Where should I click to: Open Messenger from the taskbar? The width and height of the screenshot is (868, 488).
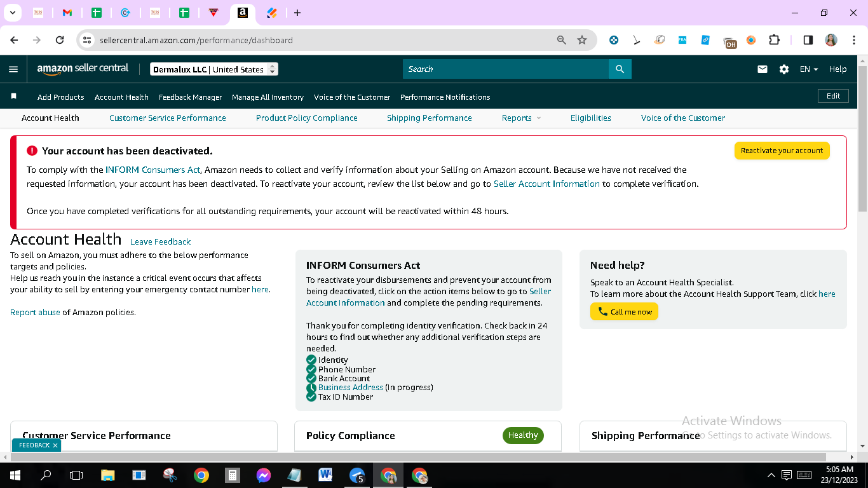pyautogui.click(x=264, y=475)
